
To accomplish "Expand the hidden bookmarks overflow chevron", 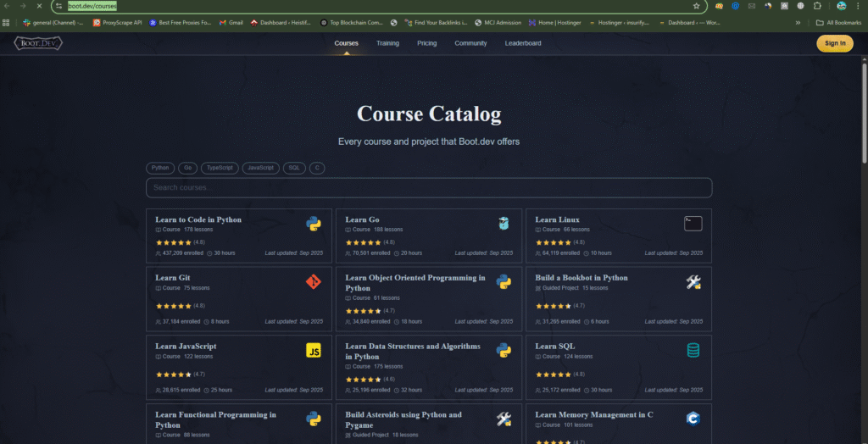I will coord(798,23).
